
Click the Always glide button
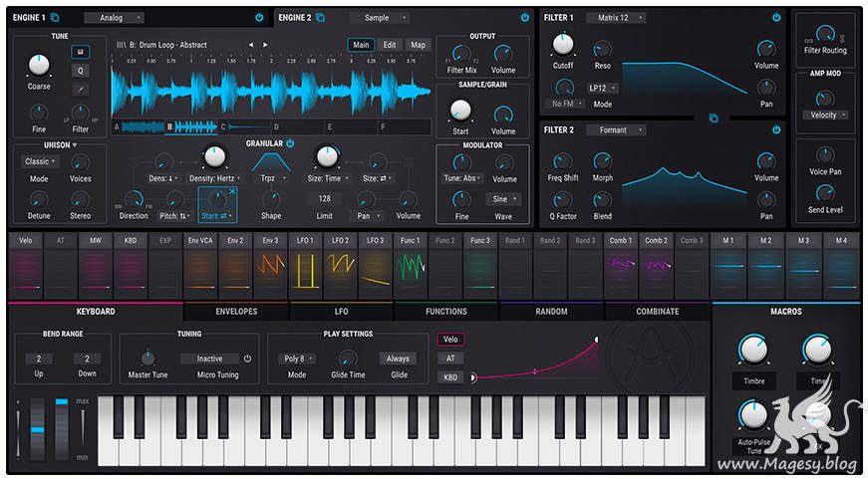[x=398, y=359]
